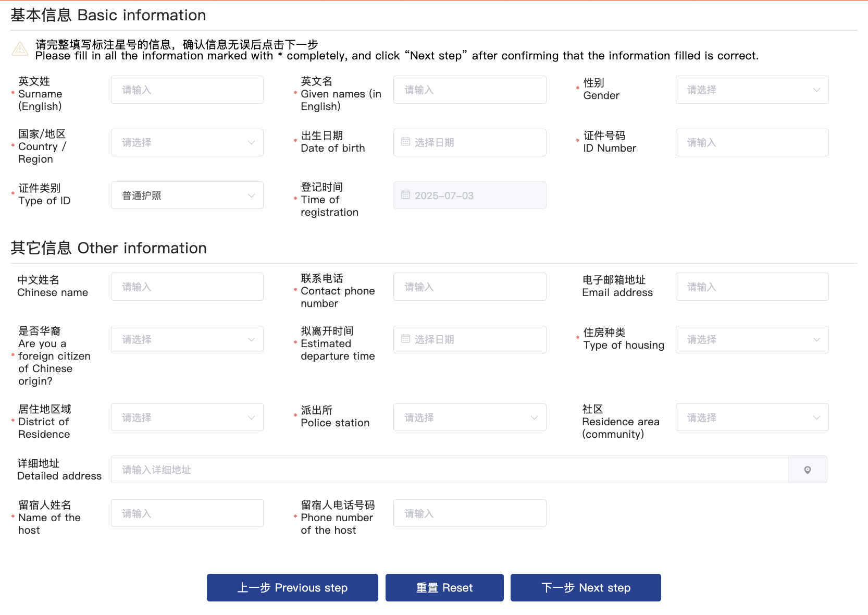Open the Type of housing dropdown
868x615 pixels.
(x=752, y=339)
